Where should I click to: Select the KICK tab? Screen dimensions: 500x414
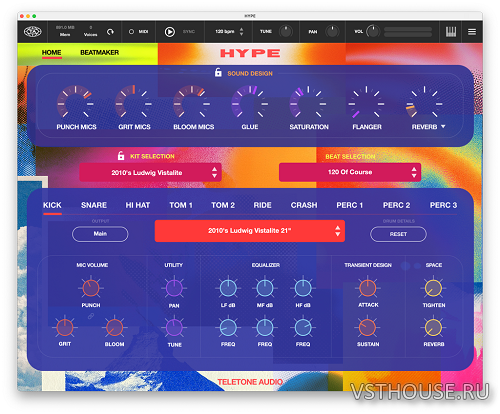click(52, 205)
